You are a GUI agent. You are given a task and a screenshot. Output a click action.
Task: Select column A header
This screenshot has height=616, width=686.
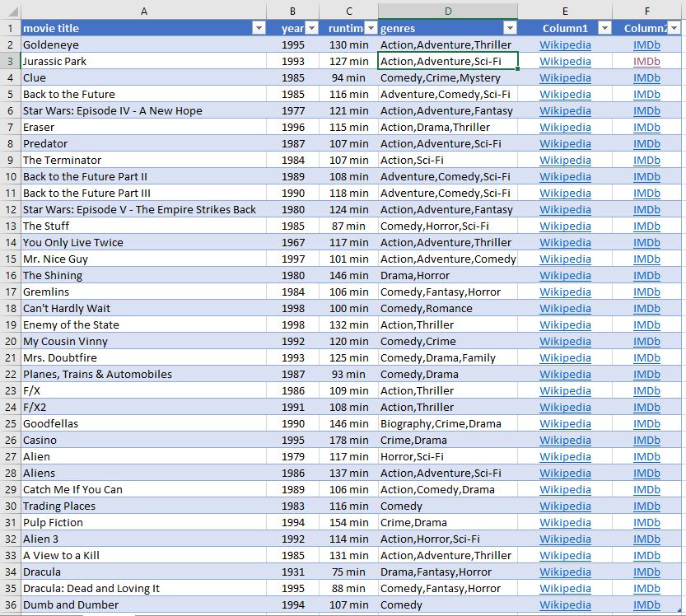pyautogui.click(x=143, y=12)
